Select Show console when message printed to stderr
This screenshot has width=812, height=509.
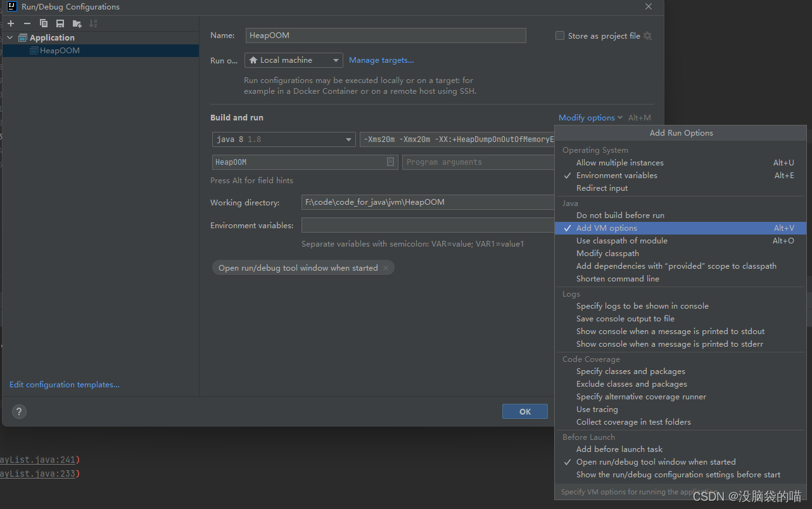pos(681,344)
